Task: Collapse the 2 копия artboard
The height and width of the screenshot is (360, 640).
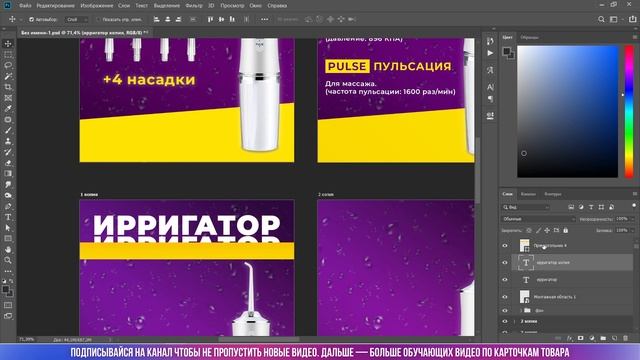Action: click(x=515, y=322)
